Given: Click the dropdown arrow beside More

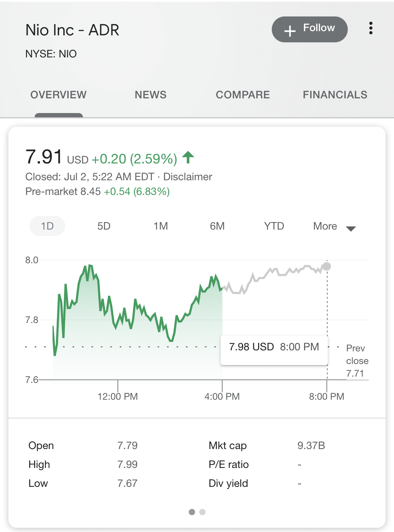Looking at the screenshot, I should pos(351,229).
